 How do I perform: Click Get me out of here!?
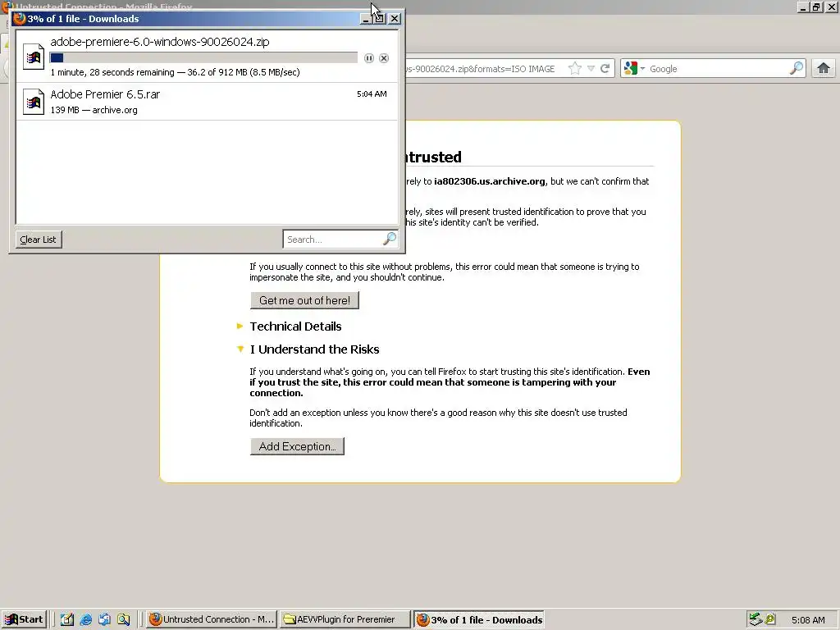[305, 300]
